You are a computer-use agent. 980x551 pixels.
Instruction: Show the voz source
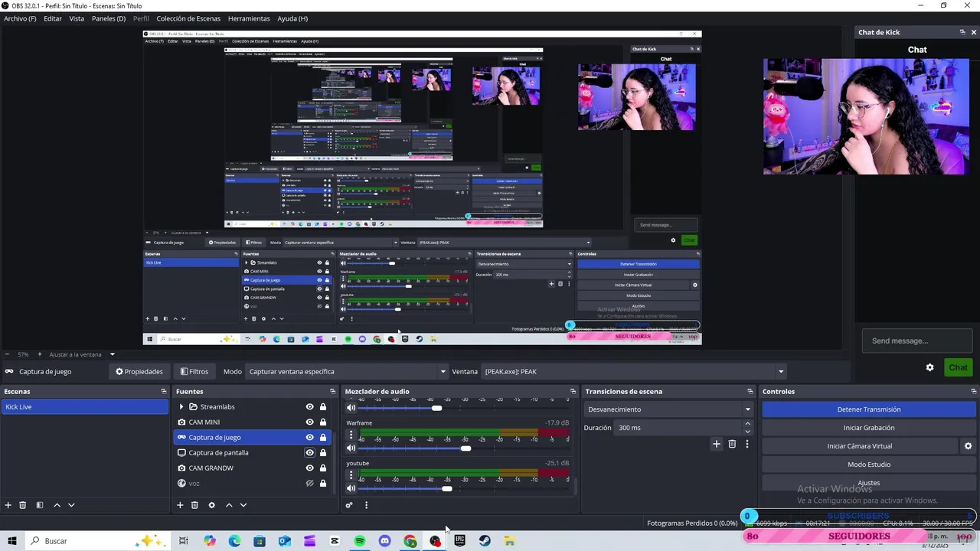tap(309, 484)
